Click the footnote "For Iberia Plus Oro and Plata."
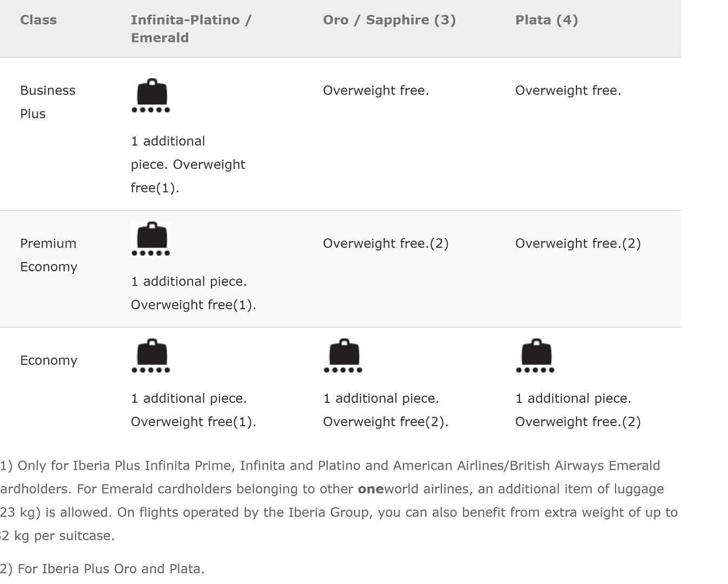This screenshot has width=728, height=584. [x=111, y=569]
